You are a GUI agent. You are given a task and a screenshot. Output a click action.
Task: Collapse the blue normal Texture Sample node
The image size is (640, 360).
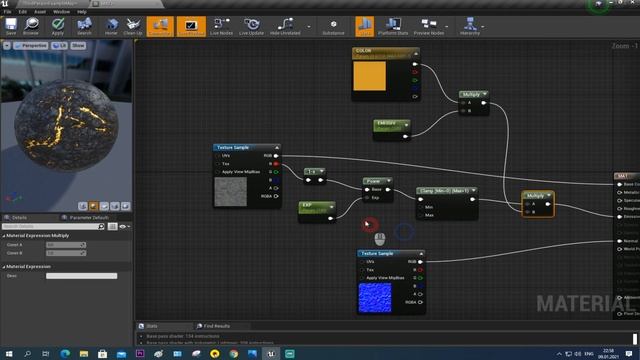(x=421, y=253)
